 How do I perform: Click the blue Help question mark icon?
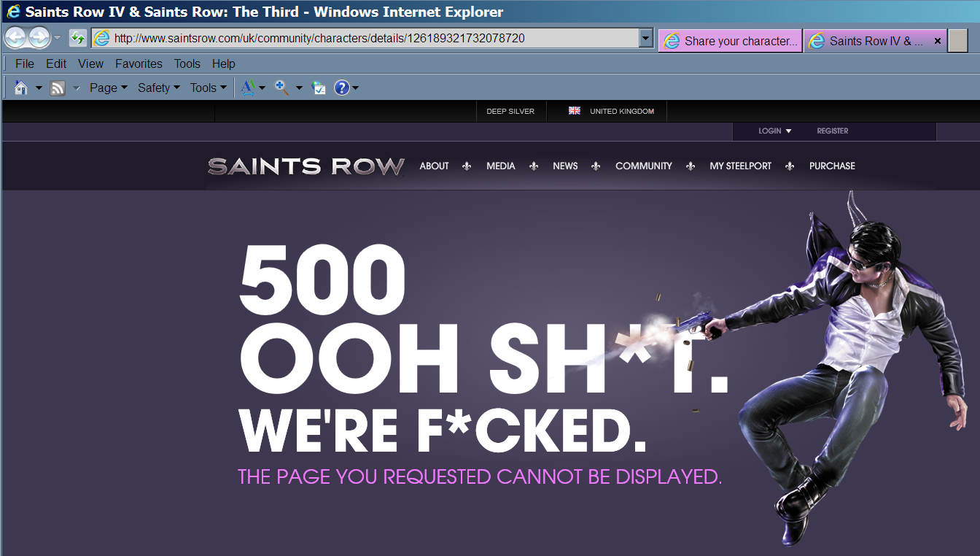click(x=341, y=88)
